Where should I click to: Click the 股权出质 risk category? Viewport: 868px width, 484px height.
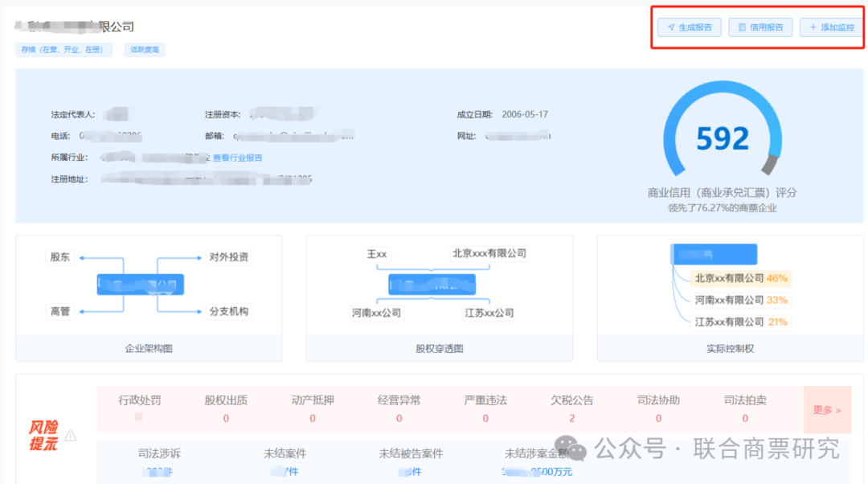click(226, 408)
